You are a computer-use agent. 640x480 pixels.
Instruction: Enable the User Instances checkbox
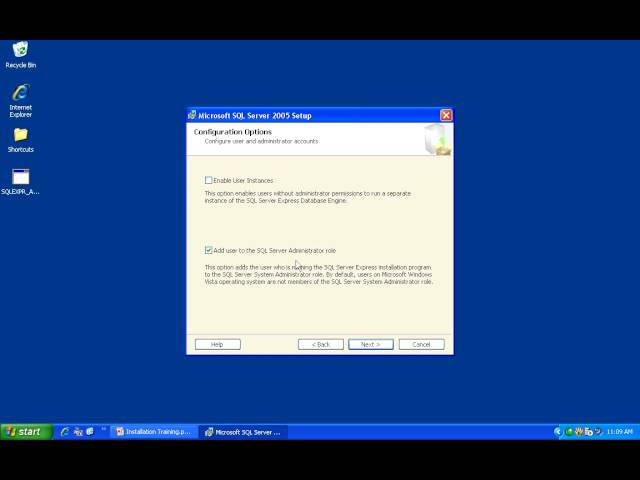pos(209,180)
